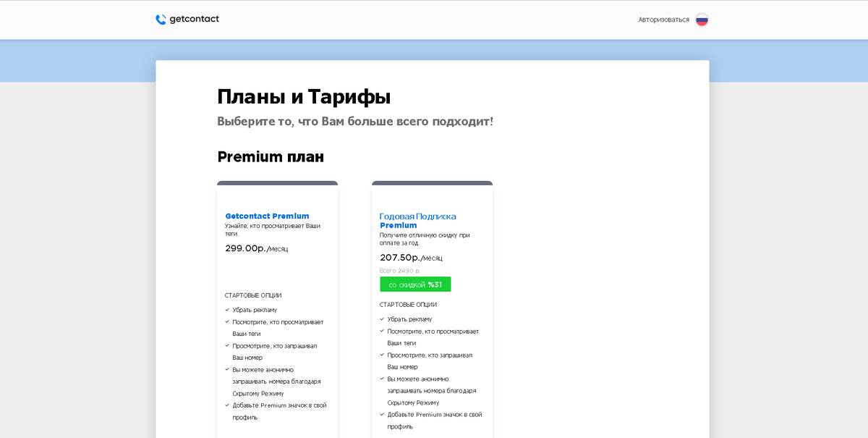The width and height of the screenshot is (868, 438).
Task: Click Убрать рекламу in Getcontact Premium card
Action: tap(255, 310)
